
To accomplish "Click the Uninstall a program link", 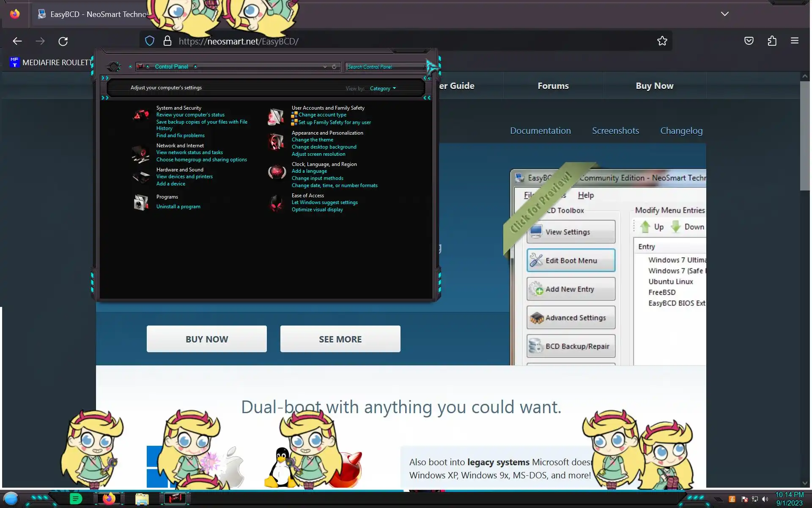I will point(178,207).
